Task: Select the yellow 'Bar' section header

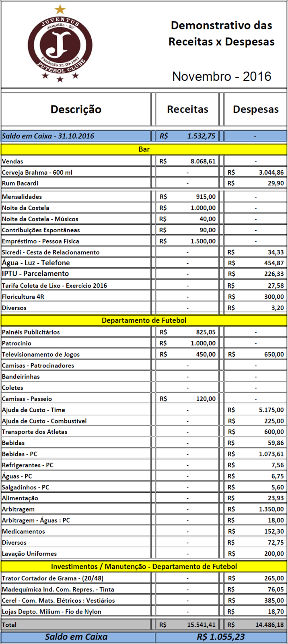Action: pyautogui.click(x=144, y=149)
